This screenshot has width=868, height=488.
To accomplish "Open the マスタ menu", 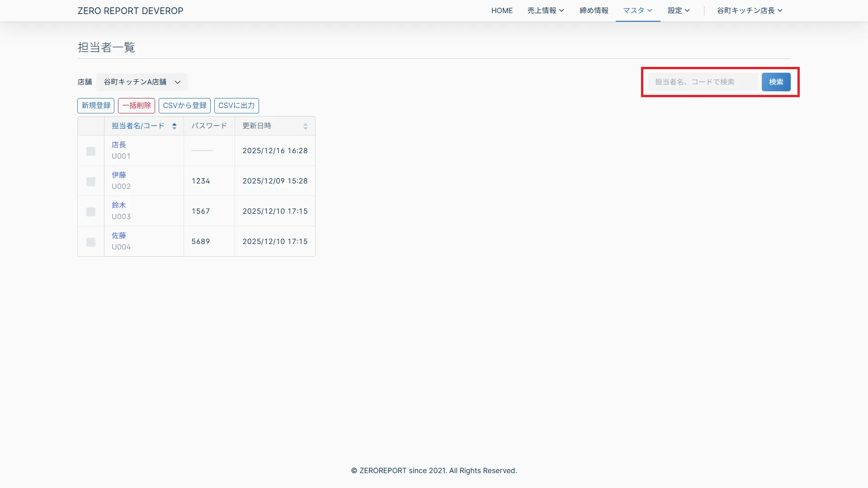I will point(637,10).
